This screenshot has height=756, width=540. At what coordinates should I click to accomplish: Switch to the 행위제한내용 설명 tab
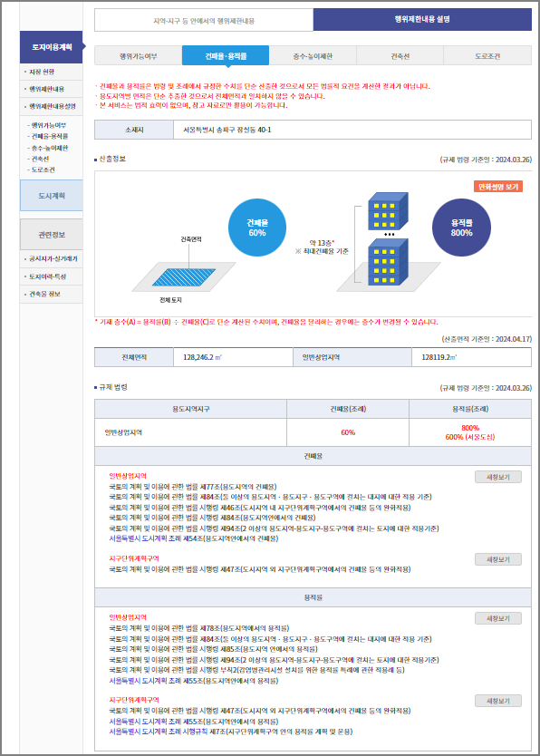[x=422, y=19]
